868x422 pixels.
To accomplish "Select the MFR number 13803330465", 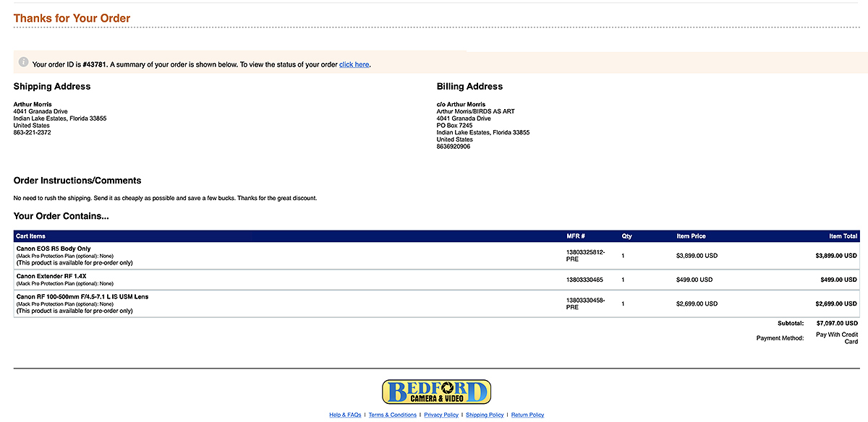I will point(584,280).
